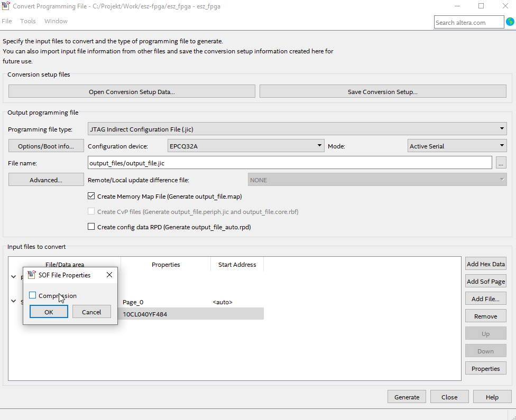Image resolution: width=516 pixels, height=420 pixels.
Task: Collapse the second tree row beside Page_0
Action: tap(14, 301)
